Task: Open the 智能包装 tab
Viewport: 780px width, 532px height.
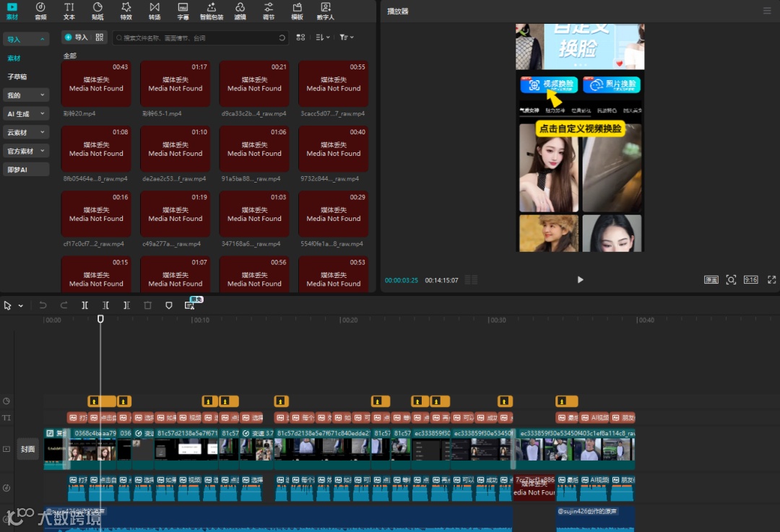Action: click(x=212, y=10)
